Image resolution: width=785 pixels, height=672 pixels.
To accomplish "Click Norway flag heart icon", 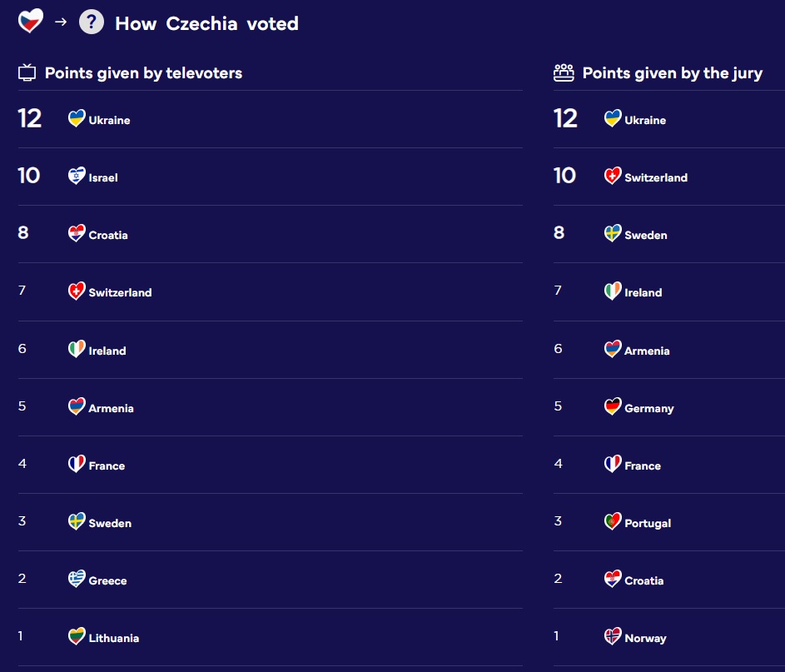I will 613,636.
